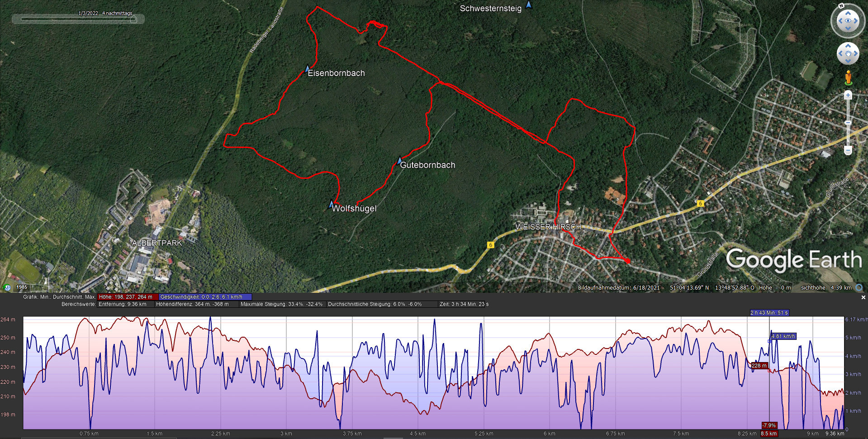
Task: Pan map down with move joystick arrow
Action: [x=848, y=62]
